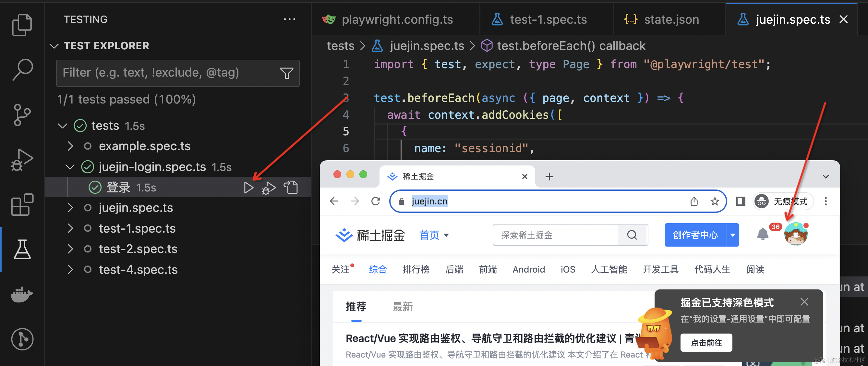
Task: Open the 前端 category
Action: coord(488,269)
